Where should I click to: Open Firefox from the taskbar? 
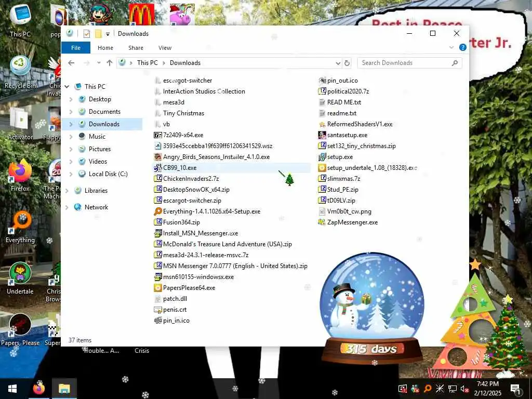point(38,389)
